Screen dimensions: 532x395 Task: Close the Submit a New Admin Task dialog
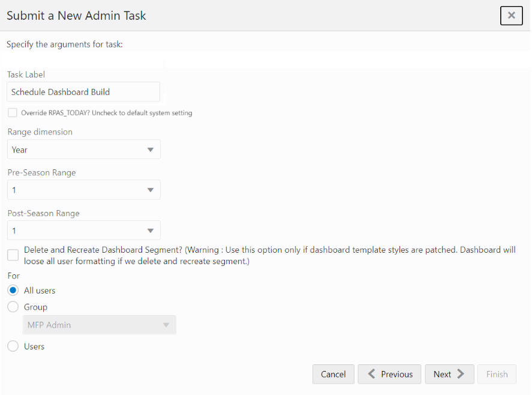(x=511, y=16)
